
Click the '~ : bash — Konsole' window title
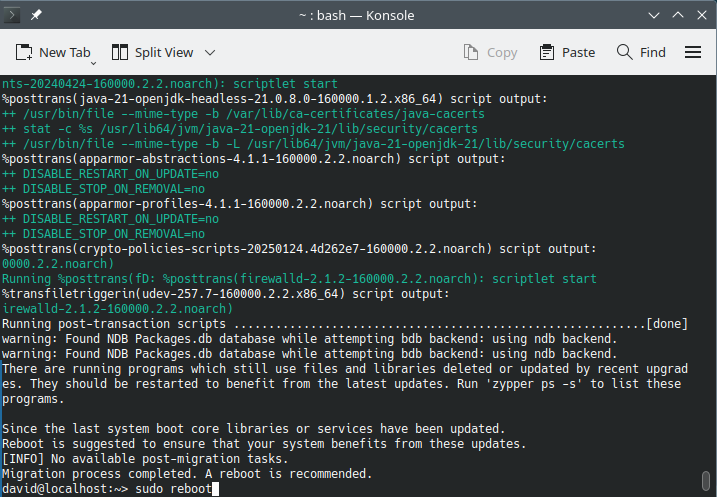tap(358, 15)
